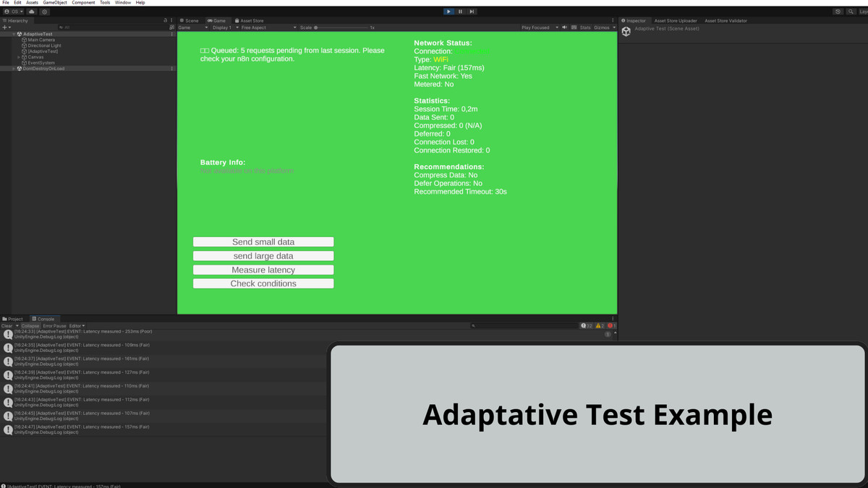
Task: Switch to the Inspector tab
Action: click(634, 21)
